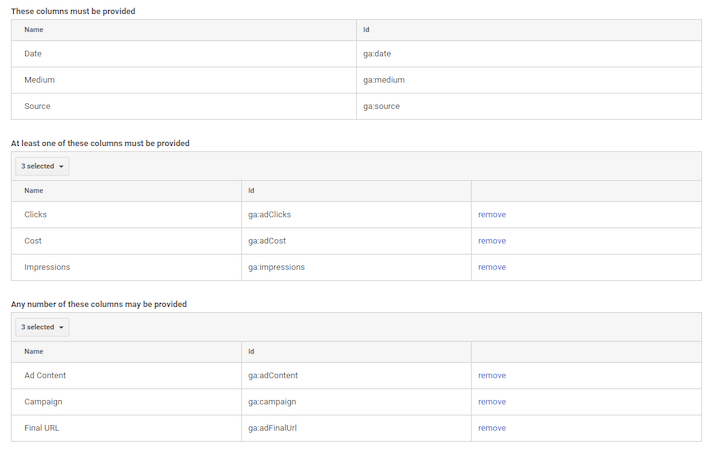Select the ga:campaign Id cell
The image size is (720, 450).
272,402
